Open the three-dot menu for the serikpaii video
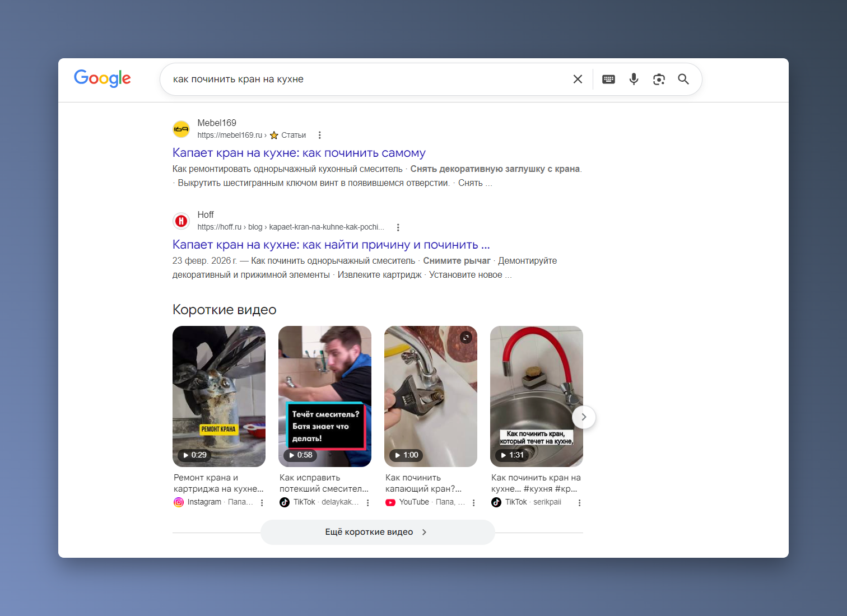Viewport: 847px width, 616px height. pos(579,503)
